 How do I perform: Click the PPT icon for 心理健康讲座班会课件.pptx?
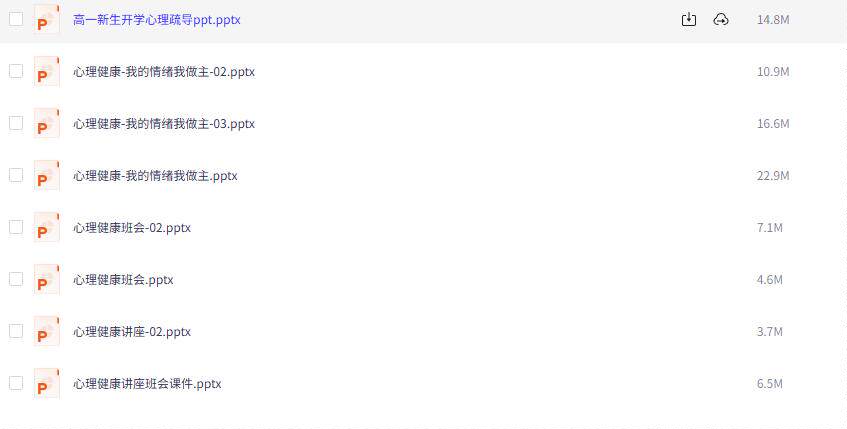point(46,383)
